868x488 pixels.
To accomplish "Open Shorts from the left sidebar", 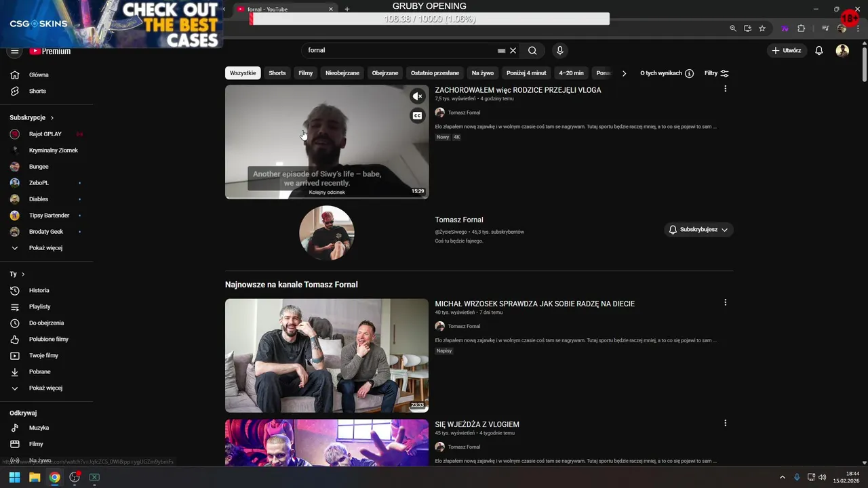I will 46,91.
